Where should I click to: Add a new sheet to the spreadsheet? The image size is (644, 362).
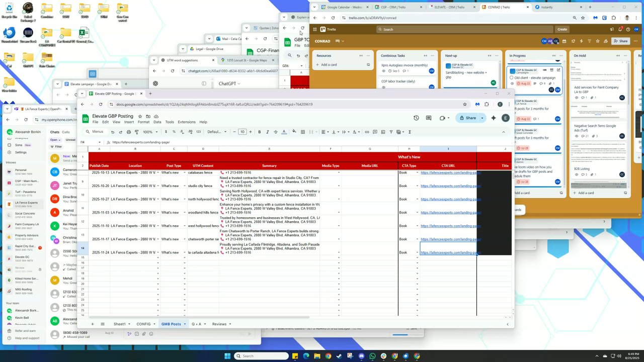(x=92, y=324)
